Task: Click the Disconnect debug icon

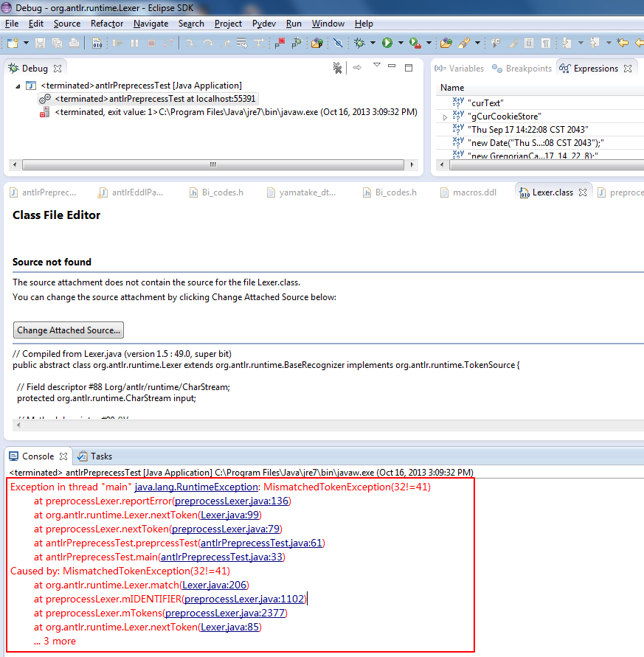Action: [x=168, y=43]
